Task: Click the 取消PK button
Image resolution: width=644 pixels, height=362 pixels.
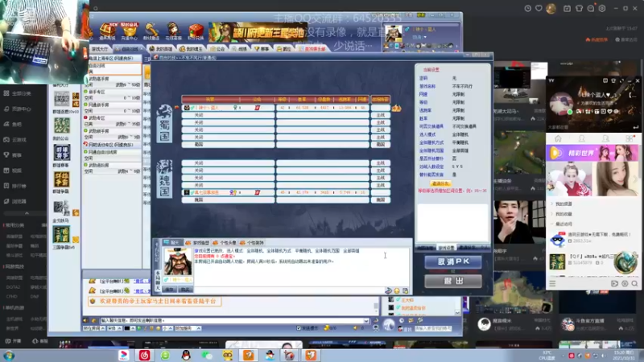Action: coord(453,262)
